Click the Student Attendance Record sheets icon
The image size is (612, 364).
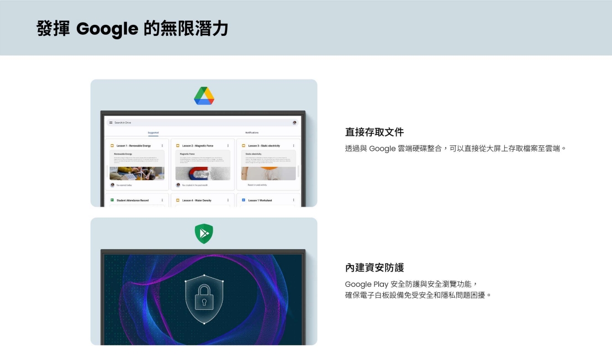pos(112,200)
